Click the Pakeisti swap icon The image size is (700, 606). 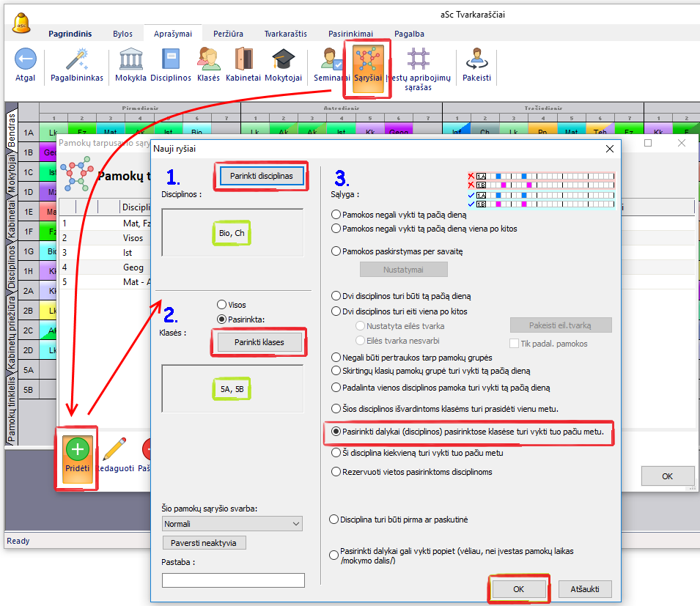click(476, 60)
